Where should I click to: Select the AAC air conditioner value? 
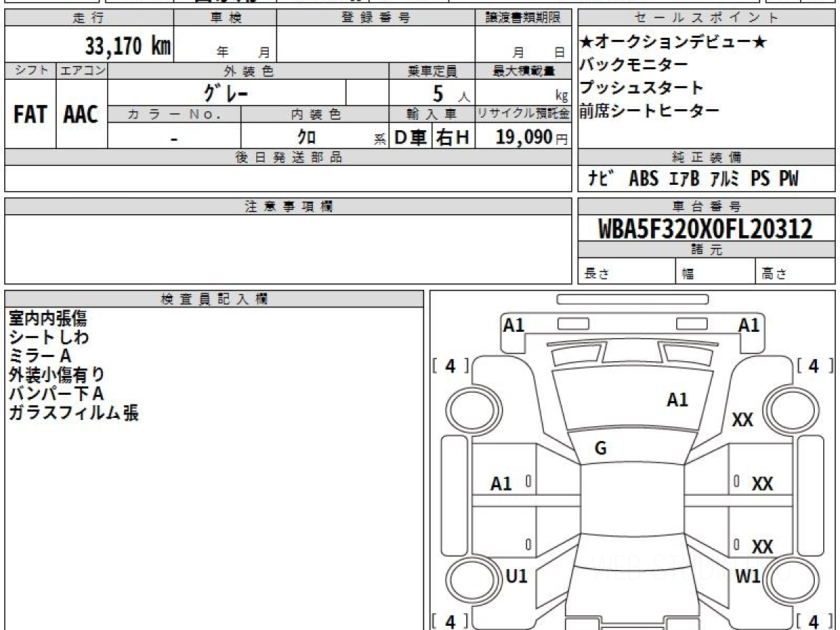pos(81,114)
